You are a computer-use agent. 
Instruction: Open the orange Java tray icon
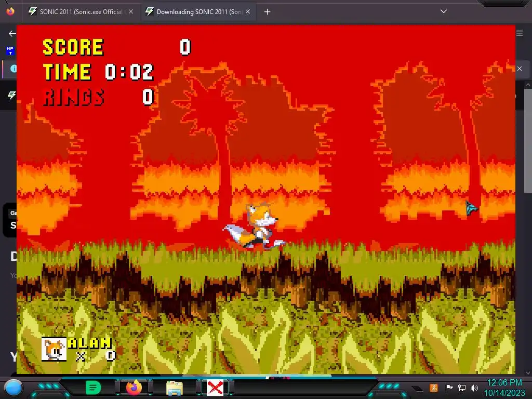pyautogui.click(x=434, y=388)
